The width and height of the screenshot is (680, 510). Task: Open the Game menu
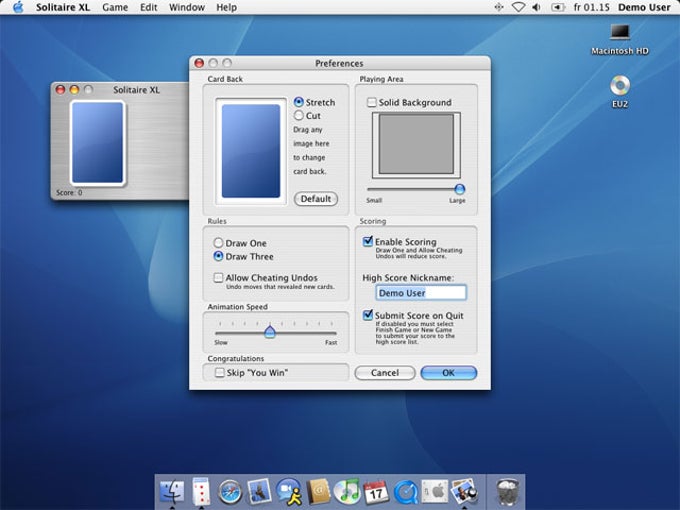(x=115, y=7)
